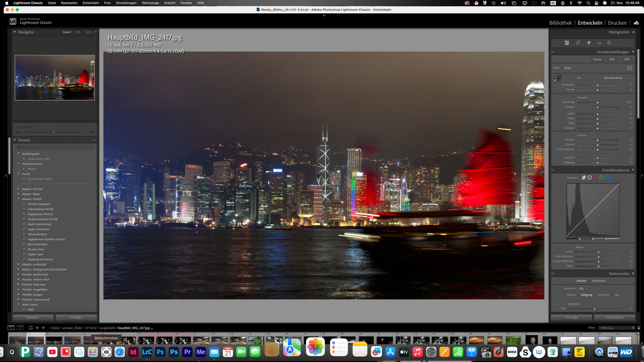644x362 pixels.
Task: Open the WA 'Wie Aufnahme' dropdown
Action: tap(615, 78)
